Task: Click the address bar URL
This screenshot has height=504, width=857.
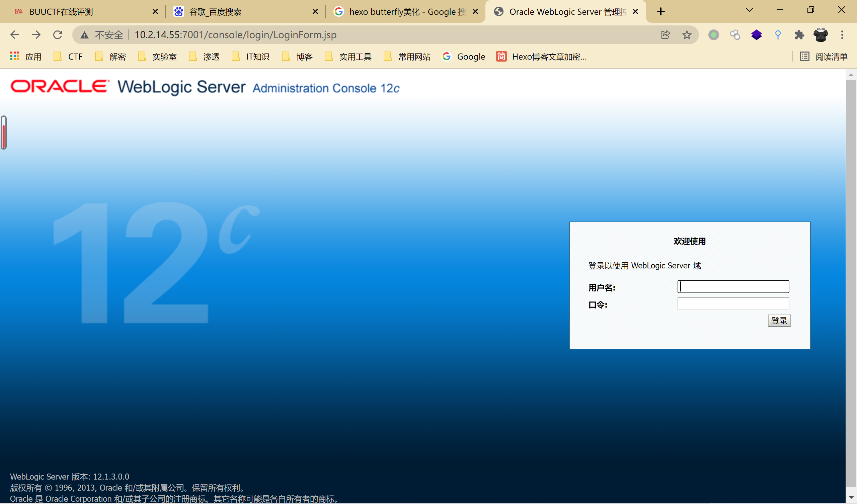Action: pyautogui.click(x=235, y=35)
